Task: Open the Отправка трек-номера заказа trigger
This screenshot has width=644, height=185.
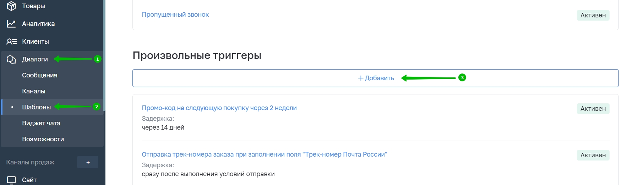Action: pos(264,154)
